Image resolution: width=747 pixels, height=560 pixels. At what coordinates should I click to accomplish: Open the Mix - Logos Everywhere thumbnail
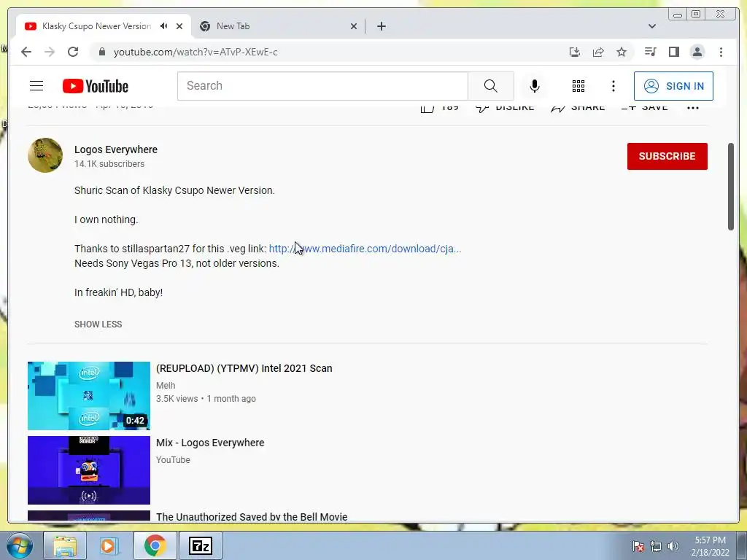[x=89, y=470]
